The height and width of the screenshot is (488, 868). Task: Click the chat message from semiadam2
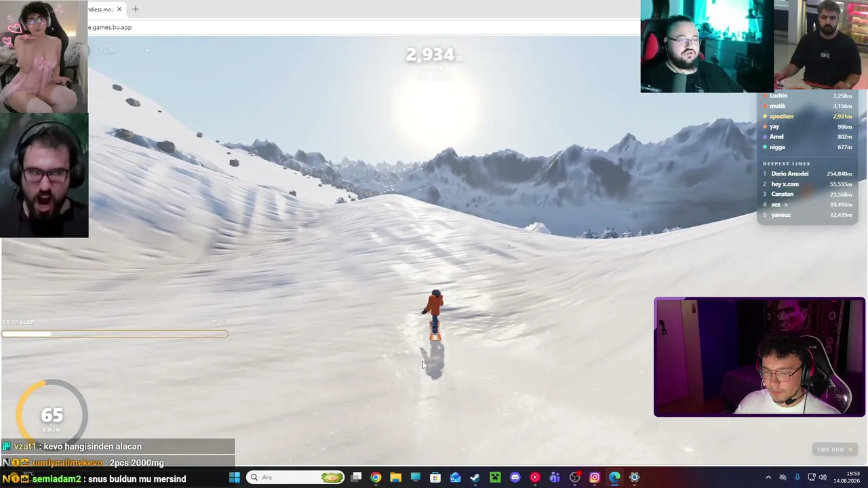click(118, 479)
